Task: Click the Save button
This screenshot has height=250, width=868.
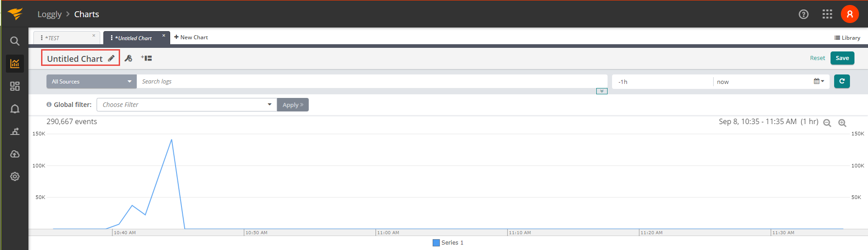Action: [x=842, y=58]
